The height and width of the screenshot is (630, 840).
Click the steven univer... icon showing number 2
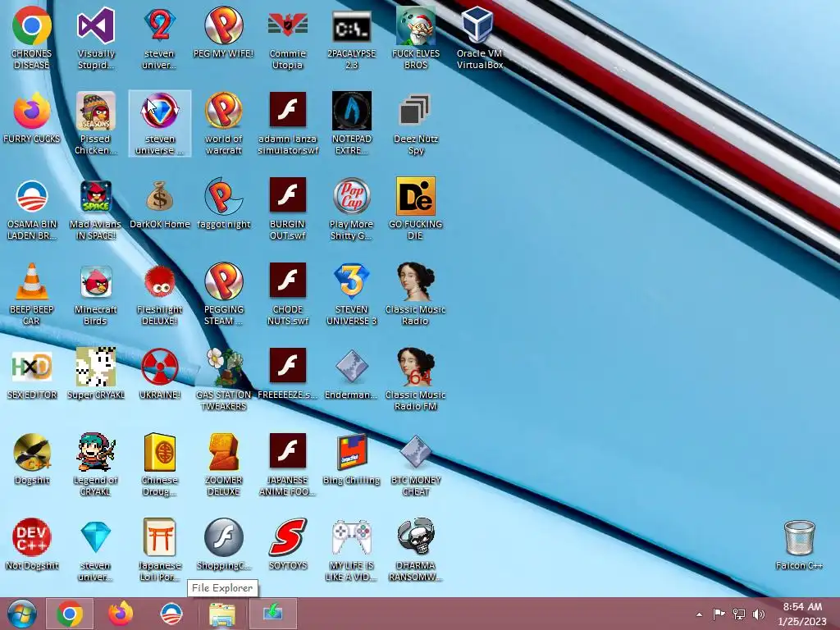click(160, 39)
